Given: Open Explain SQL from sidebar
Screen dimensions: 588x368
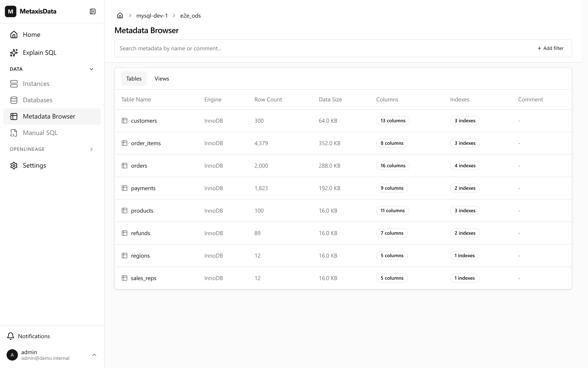Looking at the screenshot, I should pyautogui.click(x=52, y=53).
